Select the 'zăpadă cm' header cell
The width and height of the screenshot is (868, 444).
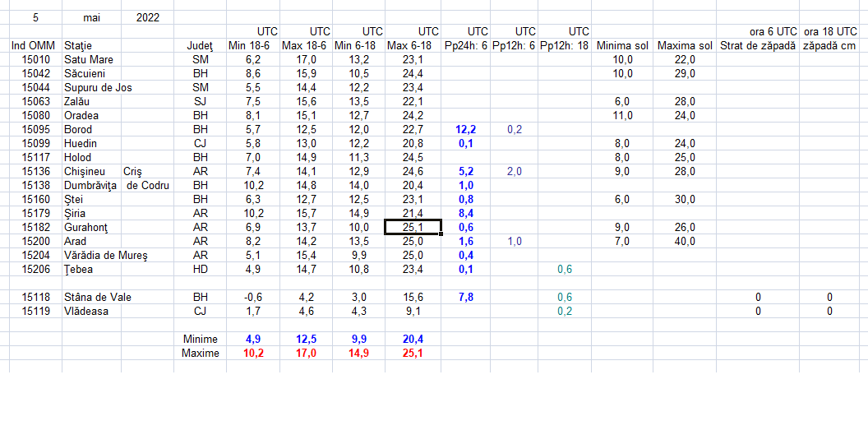(x=829, y=46)
